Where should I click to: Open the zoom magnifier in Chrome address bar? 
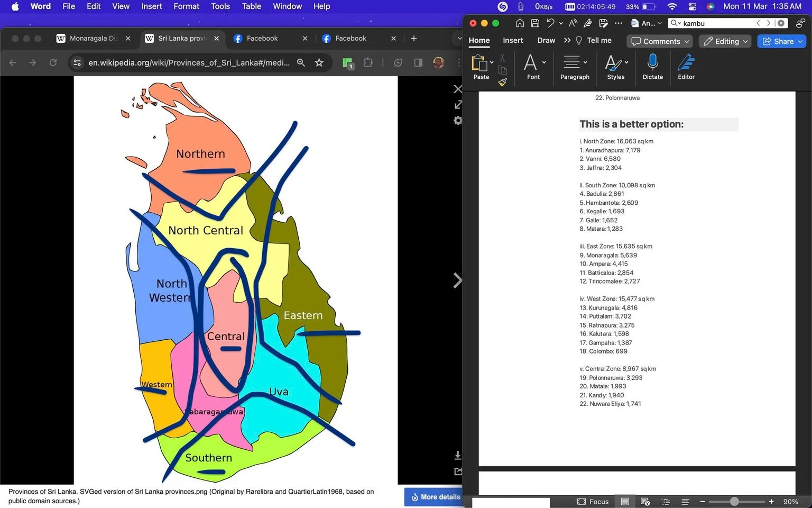click(301, 62)
